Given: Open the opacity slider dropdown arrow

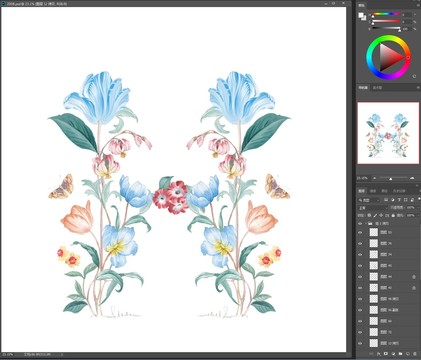Looking at the screenshot, I should pyautogui.click(x=418, y=208).
